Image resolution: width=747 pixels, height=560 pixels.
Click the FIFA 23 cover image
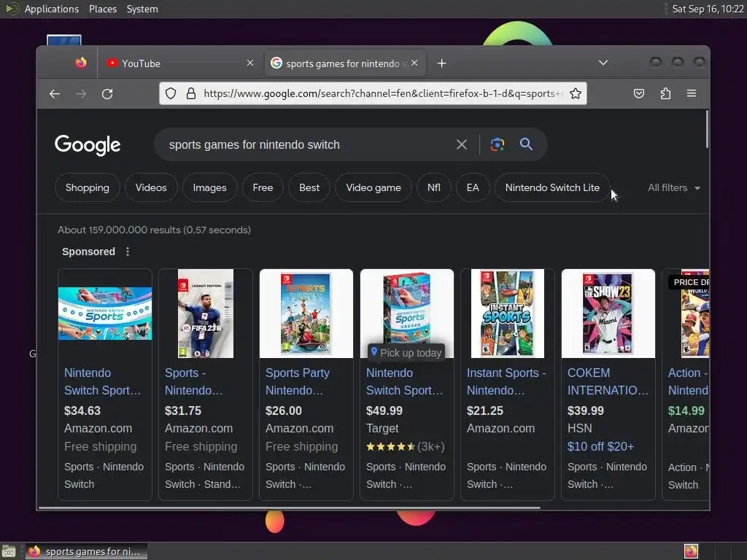(205, 314)
